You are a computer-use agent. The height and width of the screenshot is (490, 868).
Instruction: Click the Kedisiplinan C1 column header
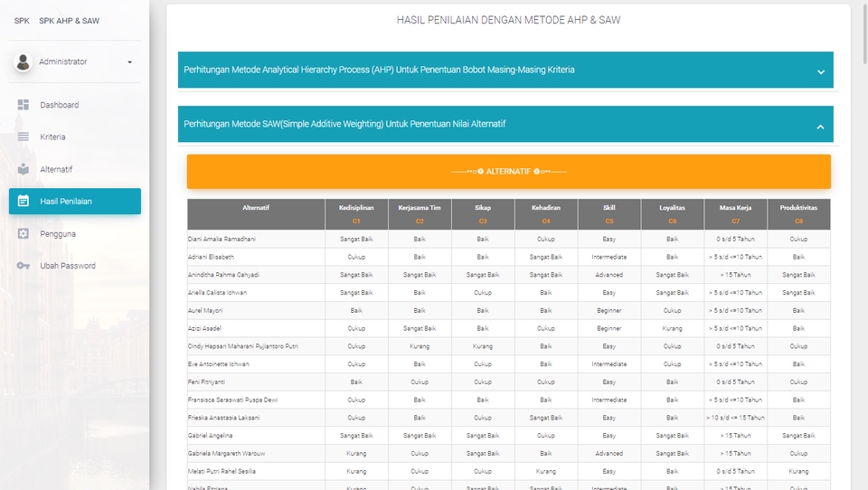(356, 214)
